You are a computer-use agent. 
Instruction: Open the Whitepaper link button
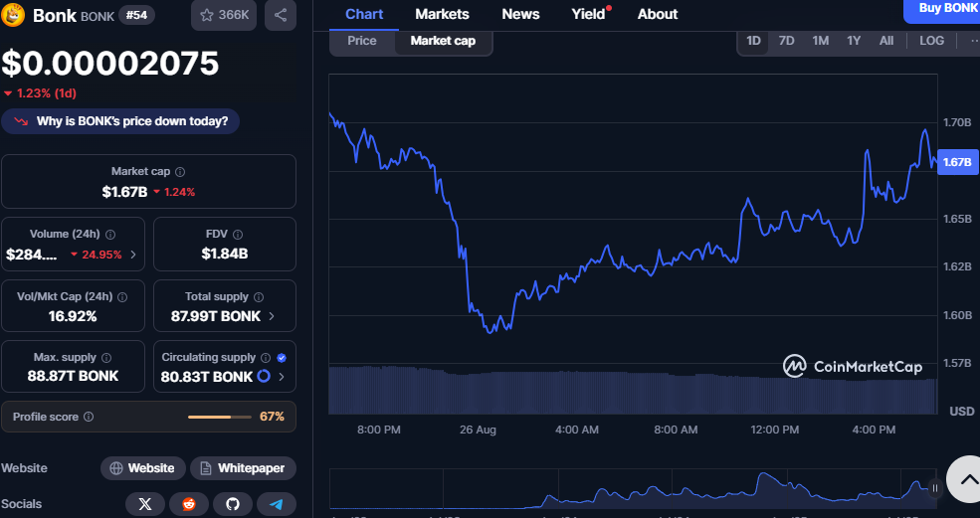(x=243, y=468)
